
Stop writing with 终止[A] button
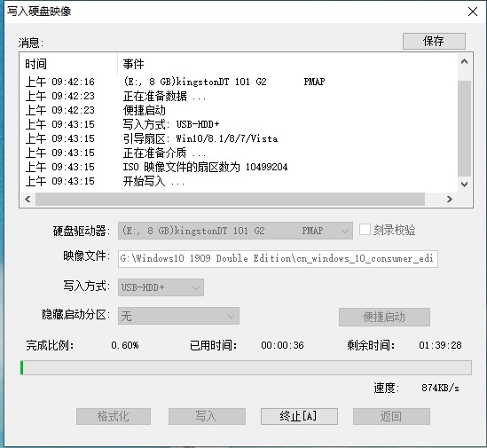299,416
